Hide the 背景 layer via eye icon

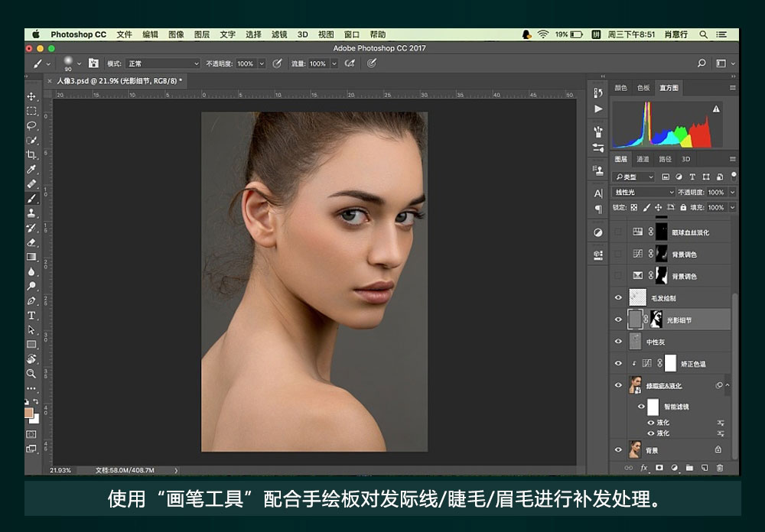pos(619,449)
